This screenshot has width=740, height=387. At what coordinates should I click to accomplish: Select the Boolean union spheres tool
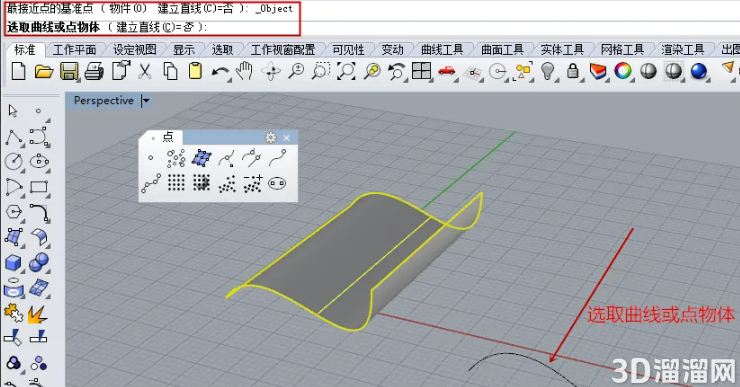(39, 262)
